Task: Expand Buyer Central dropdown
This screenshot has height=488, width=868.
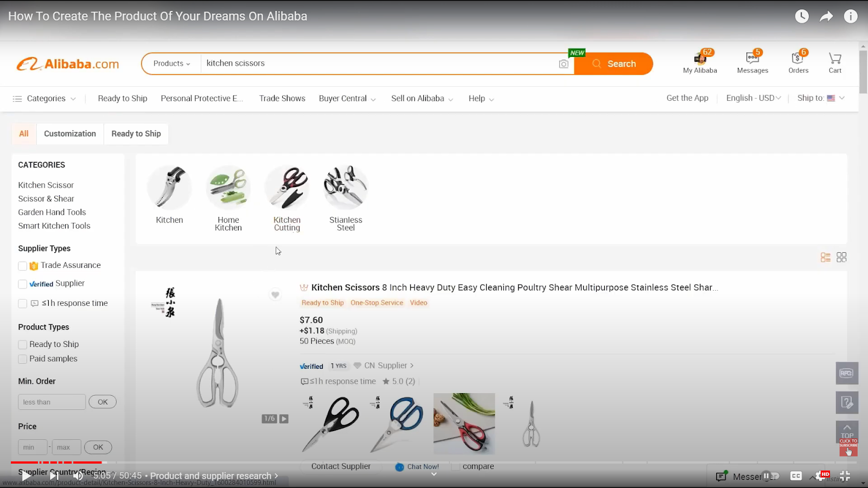Action: pos(347,99)
